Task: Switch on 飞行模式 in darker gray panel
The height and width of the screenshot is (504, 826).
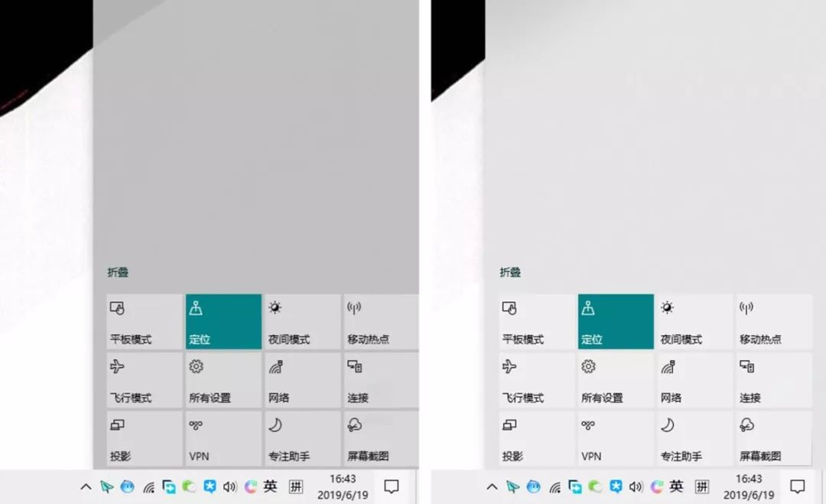Action: click(x=145, y=380)
